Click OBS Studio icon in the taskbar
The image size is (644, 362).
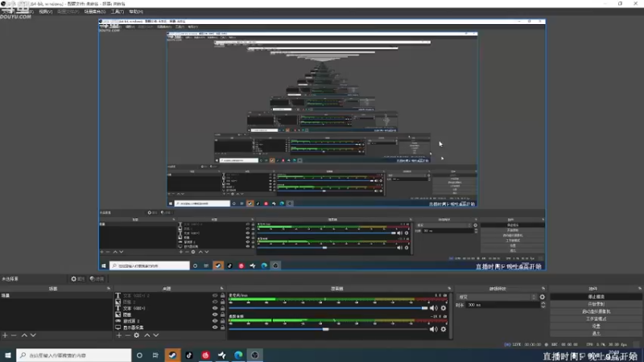tap(255, 356)
